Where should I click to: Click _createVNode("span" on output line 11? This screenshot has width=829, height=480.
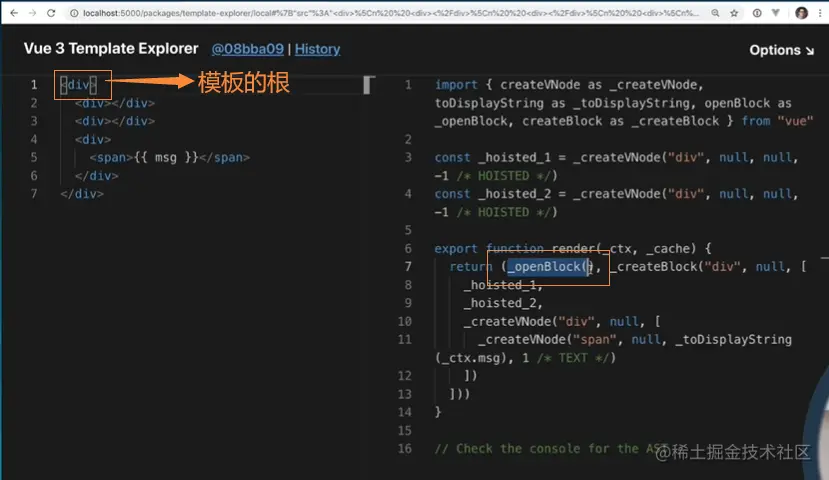(x=547, y=339)
